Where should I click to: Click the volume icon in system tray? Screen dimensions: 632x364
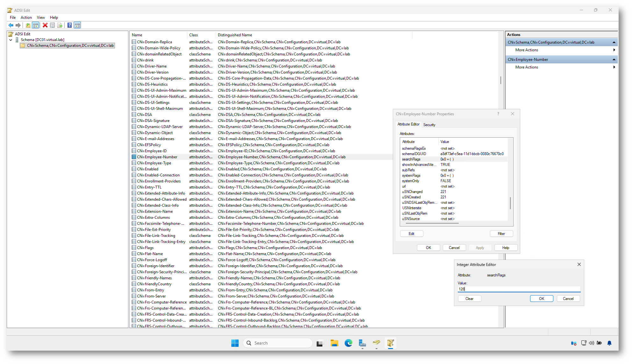coord(592,343)
